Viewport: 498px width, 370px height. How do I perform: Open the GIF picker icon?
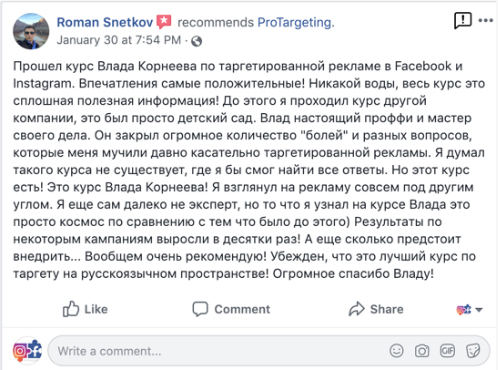coord(447,351)
